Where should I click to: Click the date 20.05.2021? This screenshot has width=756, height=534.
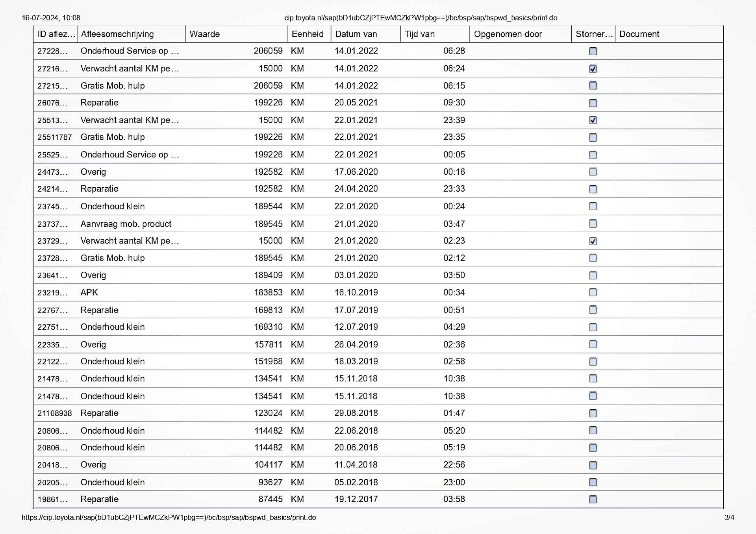(356, 102)
